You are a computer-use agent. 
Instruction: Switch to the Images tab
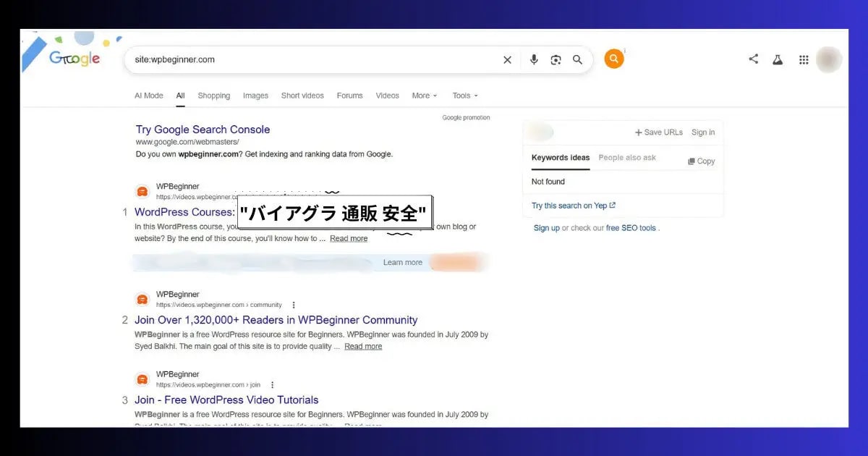click(255, 95)
